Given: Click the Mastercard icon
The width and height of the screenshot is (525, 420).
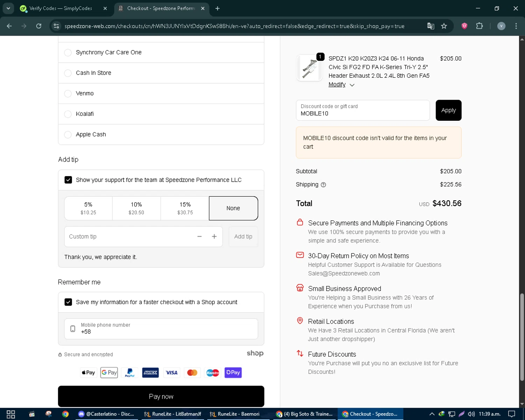Looking at the screenshot, I should [x=192, y=372].
